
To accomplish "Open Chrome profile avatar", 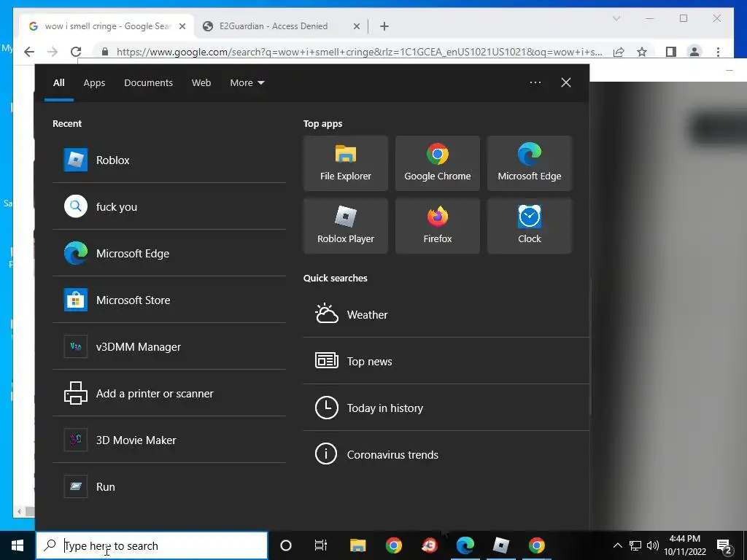I will click(694, 52).
